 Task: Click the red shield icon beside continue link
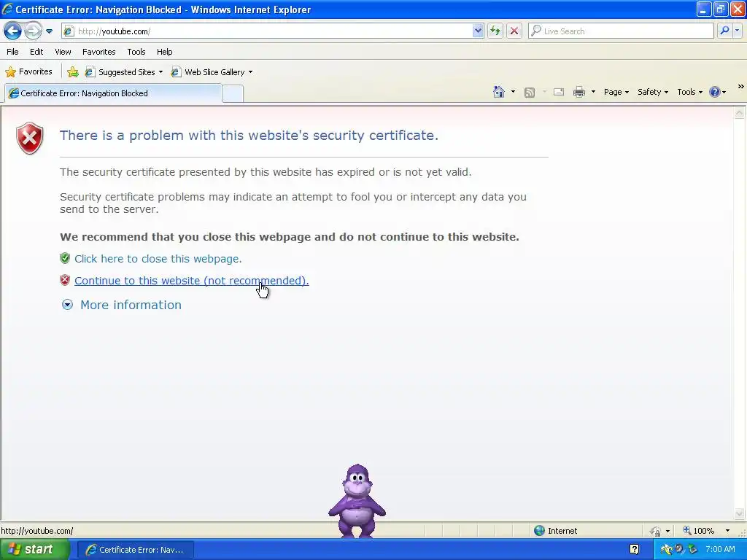tap(65, 280)
